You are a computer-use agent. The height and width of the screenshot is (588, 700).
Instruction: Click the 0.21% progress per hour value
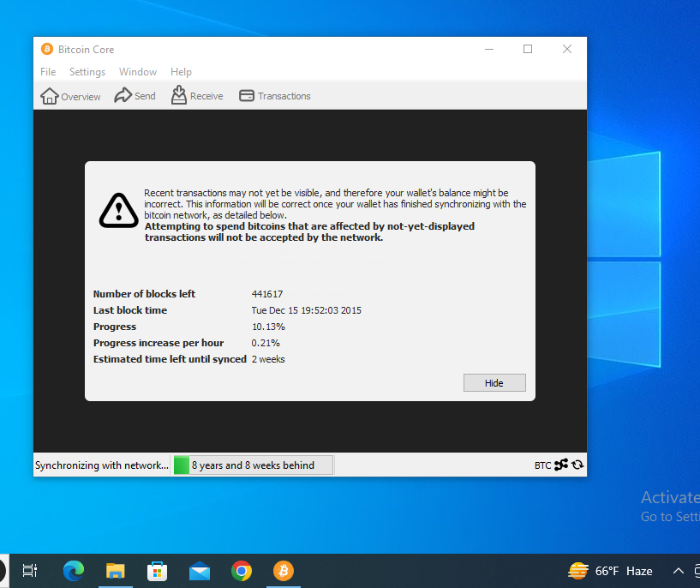(x=266, y=343)
